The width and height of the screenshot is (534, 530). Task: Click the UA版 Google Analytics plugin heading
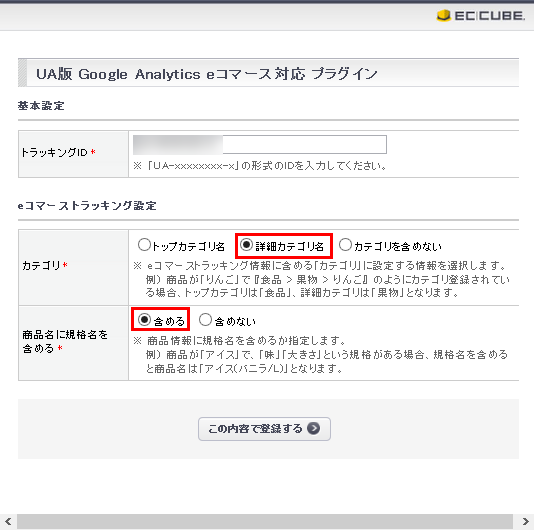tap(207, 74)
